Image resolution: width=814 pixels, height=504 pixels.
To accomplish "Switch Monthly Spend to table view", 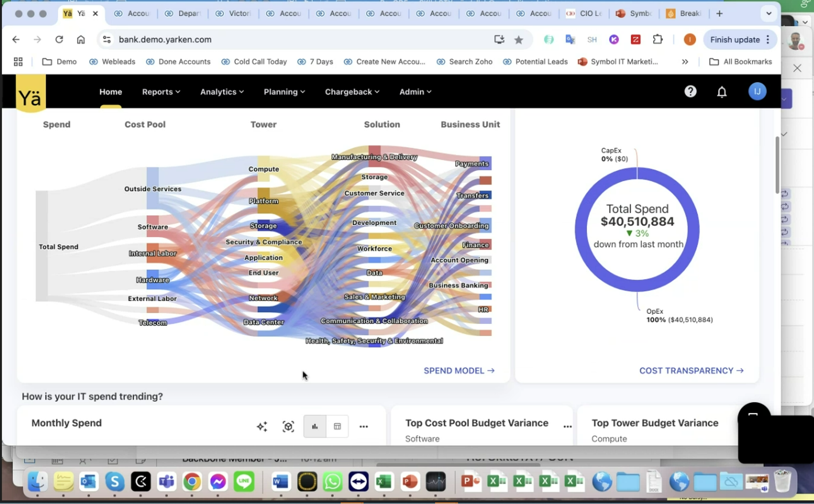I will coord(337,426).
